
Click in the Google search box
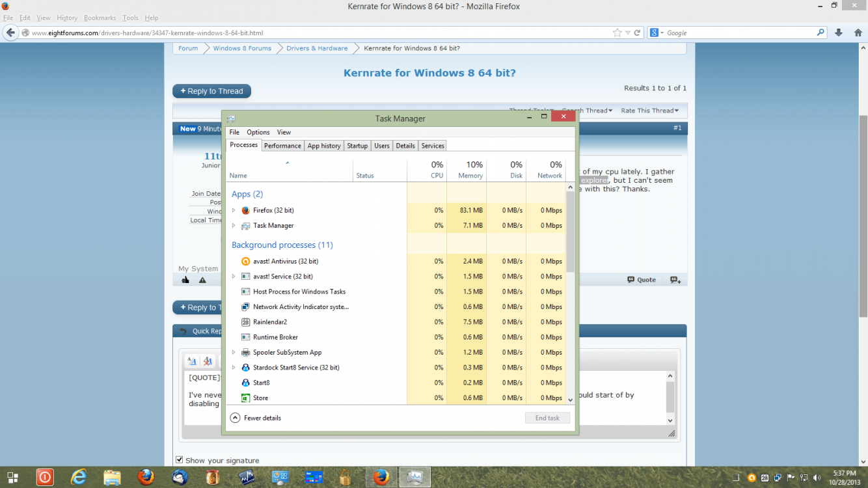(742, 33)
